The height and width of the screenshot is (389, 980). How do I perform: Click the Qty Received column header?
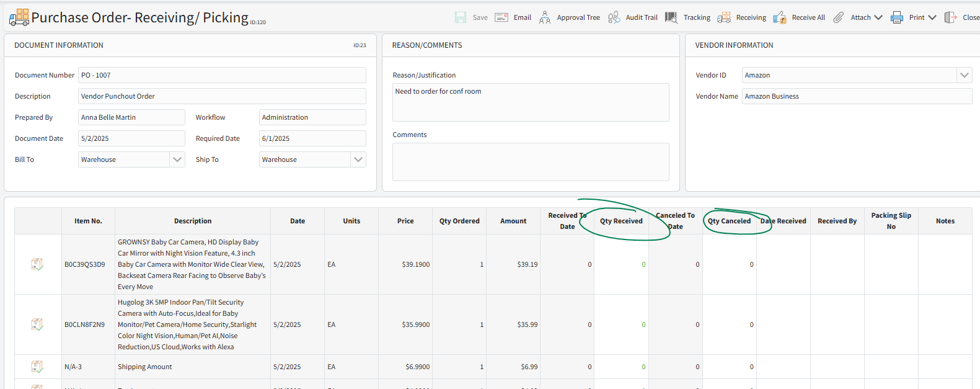tap(621, 221)
